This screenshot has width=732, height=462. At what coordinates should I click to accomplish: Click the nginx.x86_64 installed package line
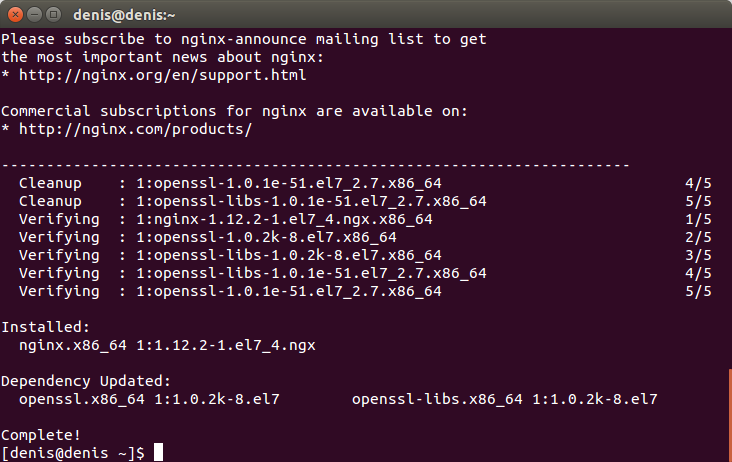(167, 345)
